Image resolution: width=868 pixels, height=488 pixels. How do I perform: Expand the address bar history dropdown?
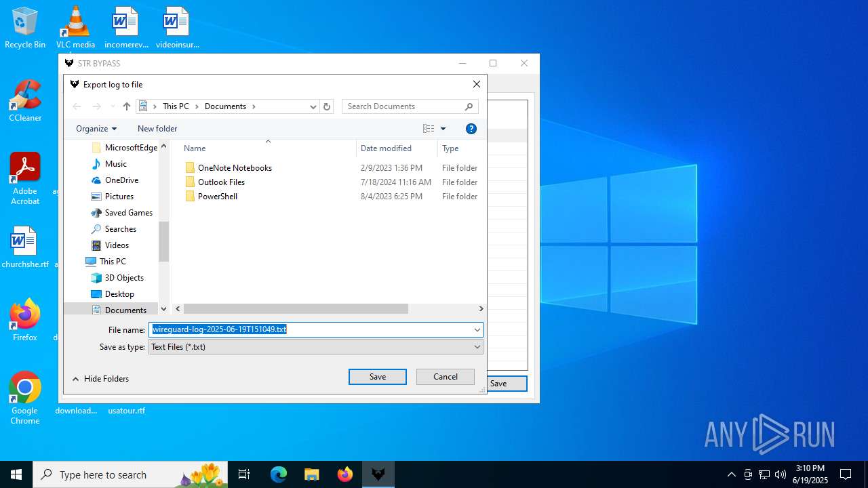[x=313, y=106]
